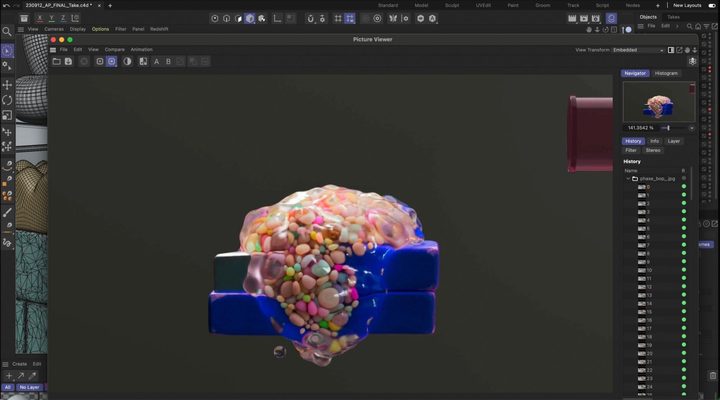Click the Open file folder icon in Picture Viewer
Screen dimensions: 720x400
[x=56, y=61]
